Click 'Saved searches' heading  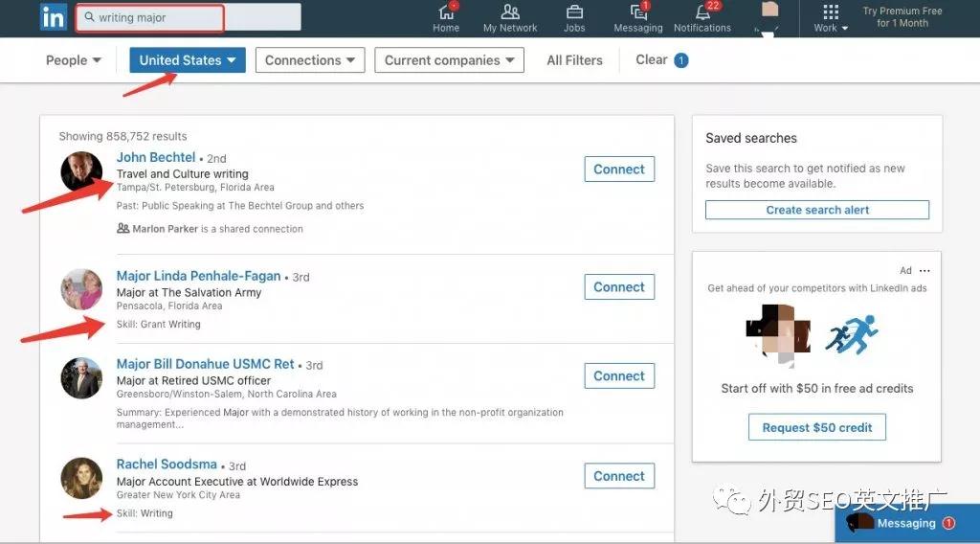pyautogui.click(x=751, y=138)
